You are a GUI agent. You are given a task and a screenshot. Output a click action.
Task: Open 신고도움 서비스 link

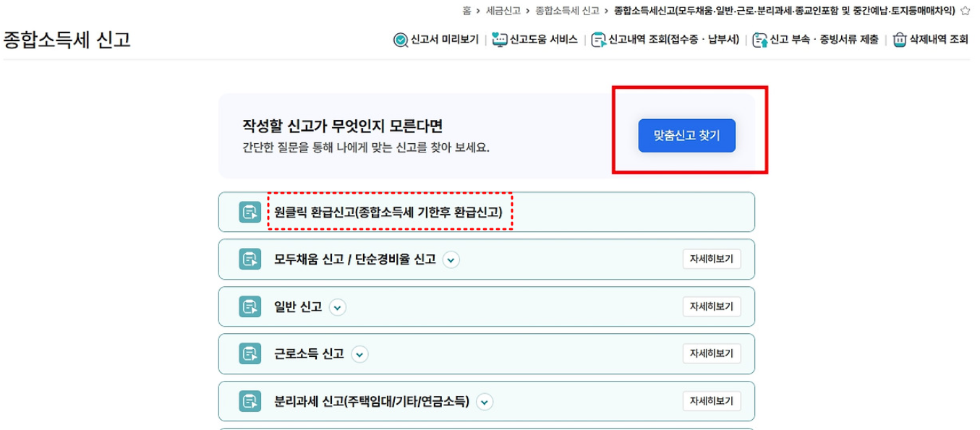543,40
